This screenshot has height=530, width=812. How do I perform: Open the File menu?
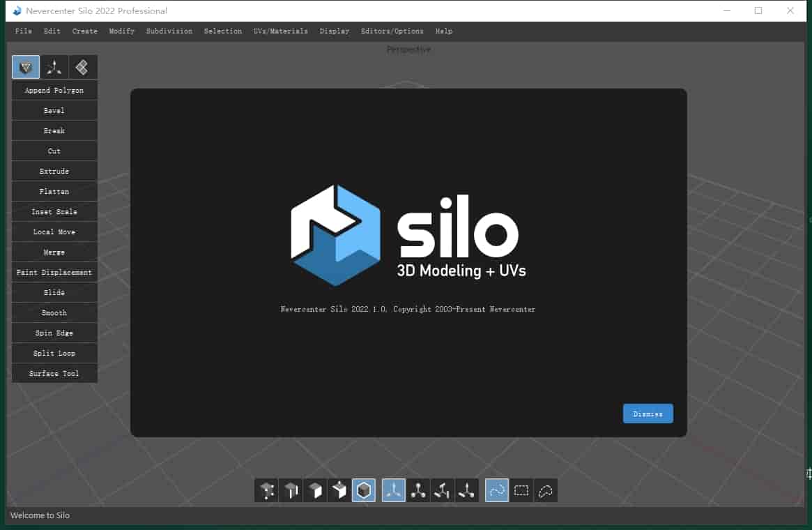point(23,31)
